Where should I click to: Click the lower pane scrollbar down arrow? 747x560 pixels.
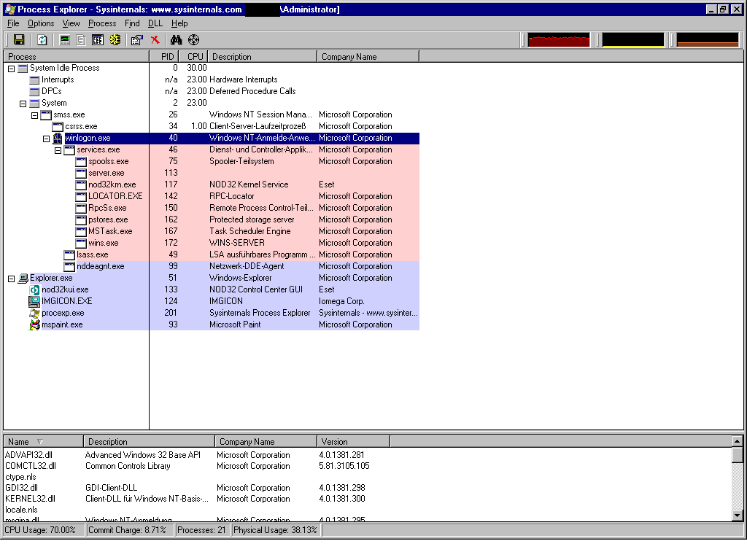coord(737,515)
